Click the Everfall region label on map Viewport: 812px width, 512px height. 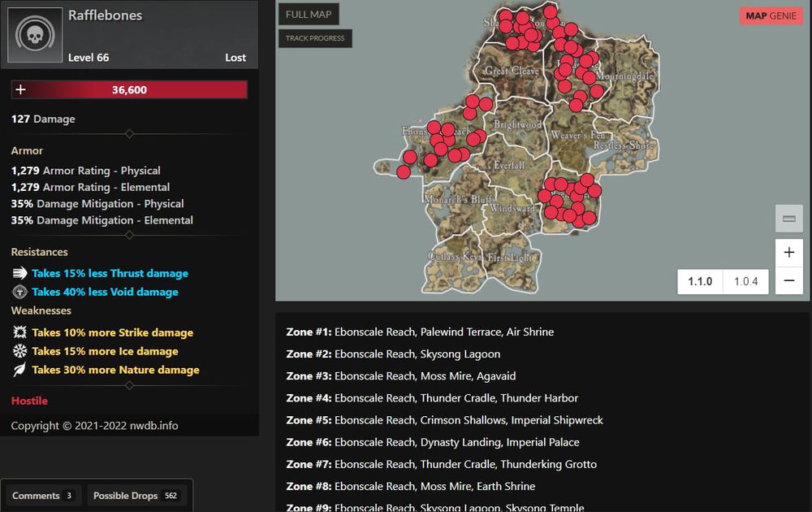click(509, 165)
